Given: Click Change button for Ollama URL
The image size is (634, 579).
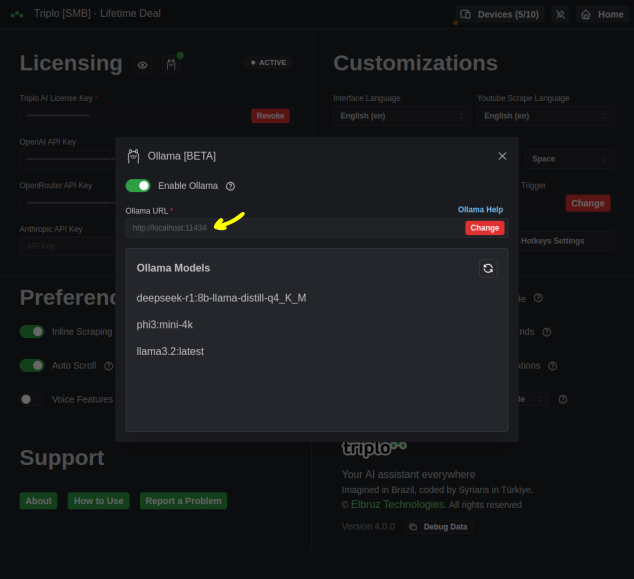Looking at the screenshot, I should 484,228.
